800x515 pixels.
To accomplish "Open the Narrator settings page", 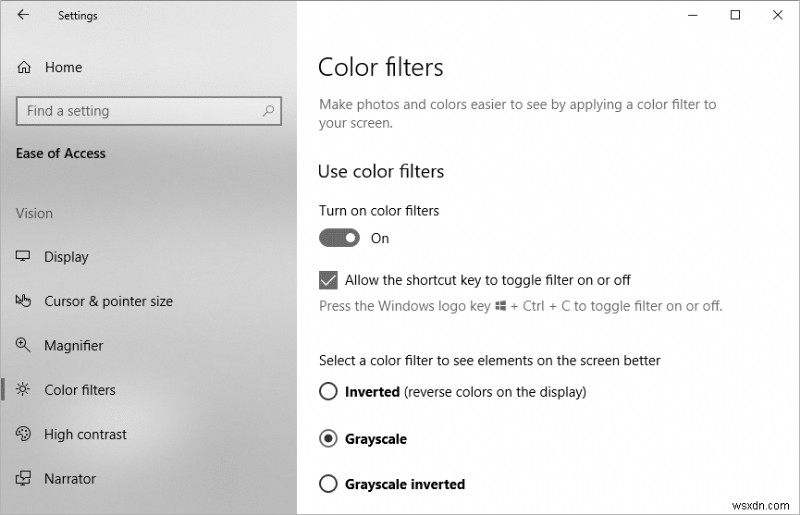I will point(70,479).
